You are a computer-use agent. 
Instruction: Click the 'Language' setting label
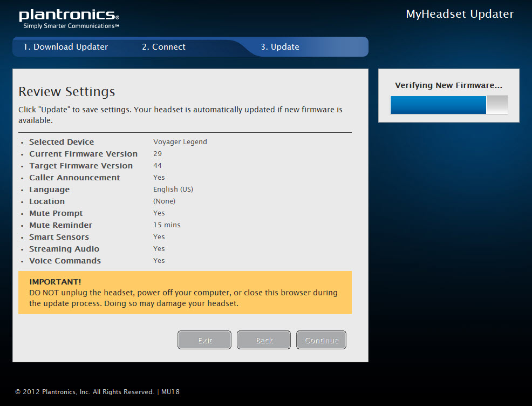[x=50, y=190]
